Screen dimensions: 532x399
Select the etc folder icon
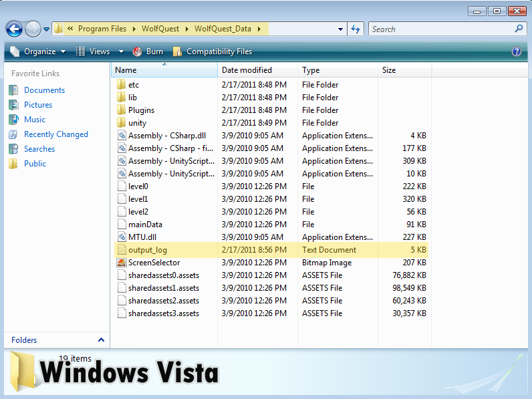point(121,84)
